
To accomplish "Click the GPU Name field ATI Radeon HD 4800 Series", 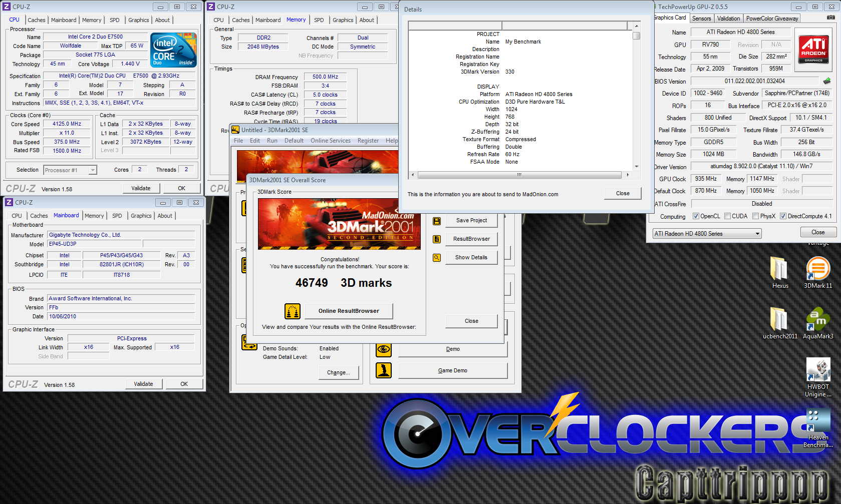I will point(740,32).
